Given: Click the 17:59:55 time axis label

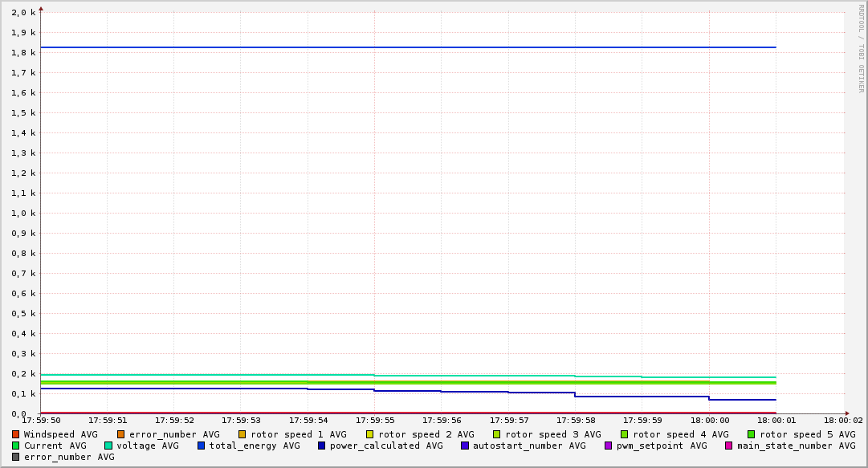Looking at the screenshot, I should tap(374, 420).
